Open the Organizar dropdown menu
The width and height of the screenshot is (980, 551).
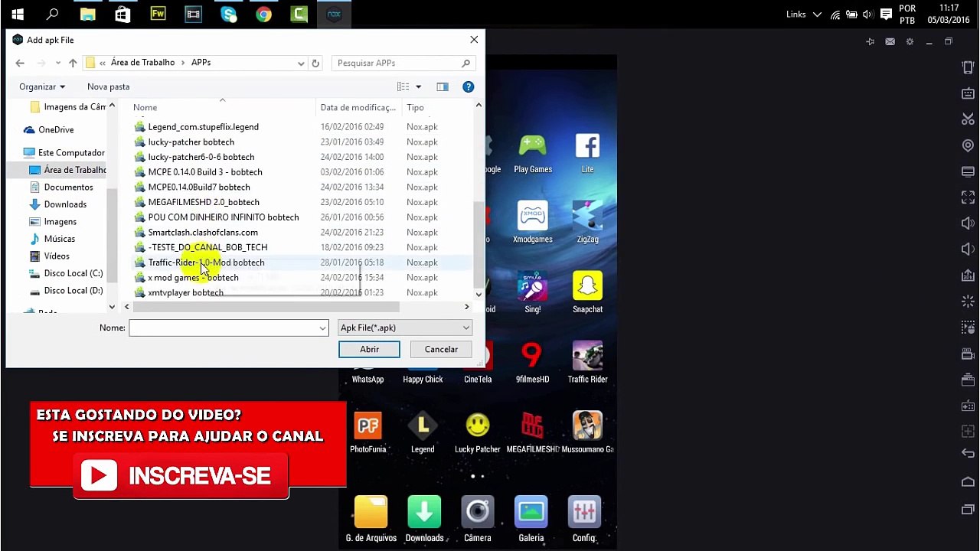42,86
